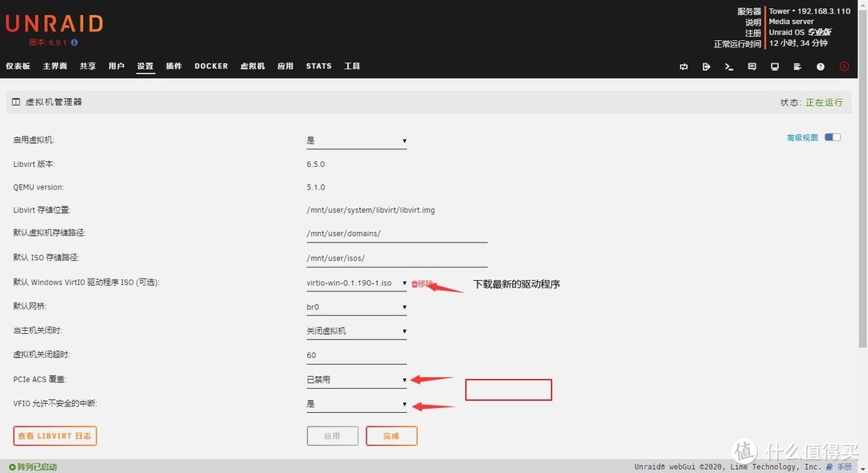This screenshot has height=473, width=868.
Task: Expand the VFIO 允许不安全的中断 dropdown
Action: pyautogui.click(x=356, y=404)
